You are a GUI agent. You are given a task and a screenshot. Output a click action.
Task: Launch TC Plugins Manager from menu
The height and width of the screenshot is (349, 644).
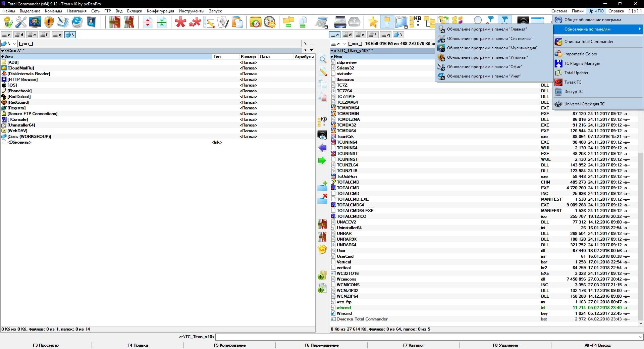pyautogui.click(x=598, y=63)
